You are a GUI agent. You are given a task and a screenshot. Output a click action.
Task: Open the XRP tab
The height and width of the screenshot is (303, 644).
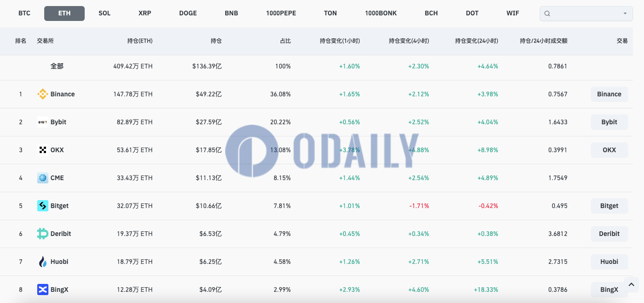coord(145,13)
